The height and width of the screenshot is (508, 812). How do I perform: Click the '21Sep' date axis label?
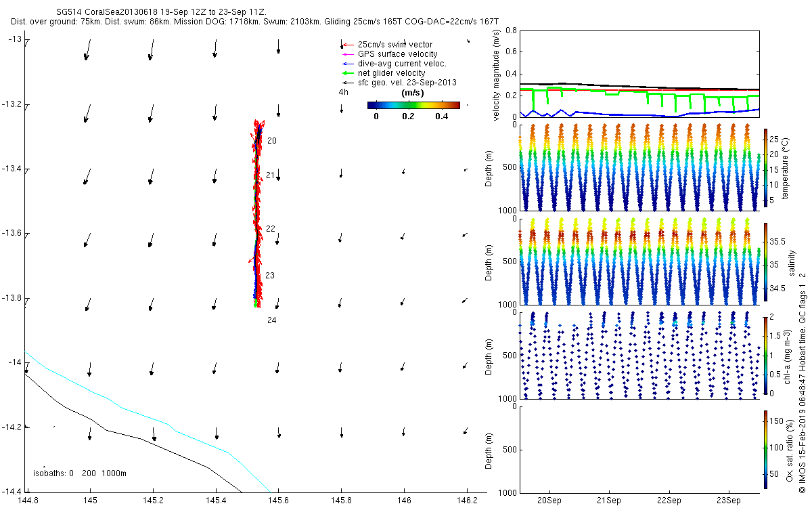click(x=609, y=501)
